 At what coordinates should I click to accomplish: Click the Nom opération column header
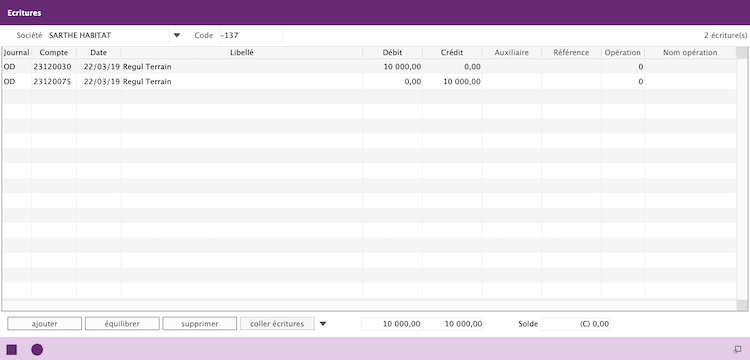[690, 53]
